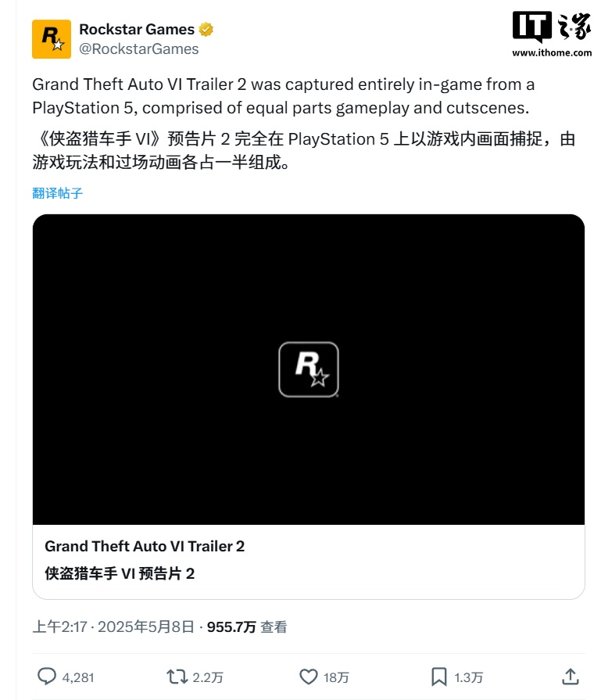Screen dimensions: 601x700
Task: Click the Rockstar logo in video center
Action: click(x=309, y=369)
